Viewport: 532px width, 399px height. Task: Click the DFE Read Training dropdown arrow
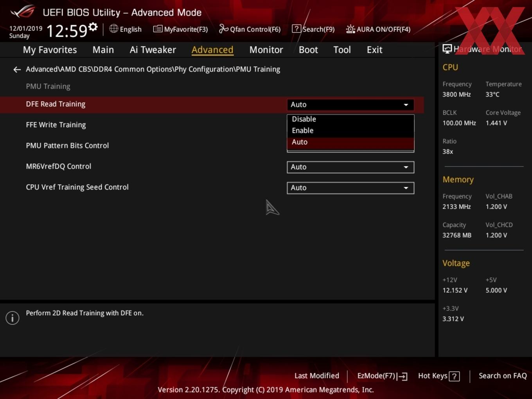406,105
